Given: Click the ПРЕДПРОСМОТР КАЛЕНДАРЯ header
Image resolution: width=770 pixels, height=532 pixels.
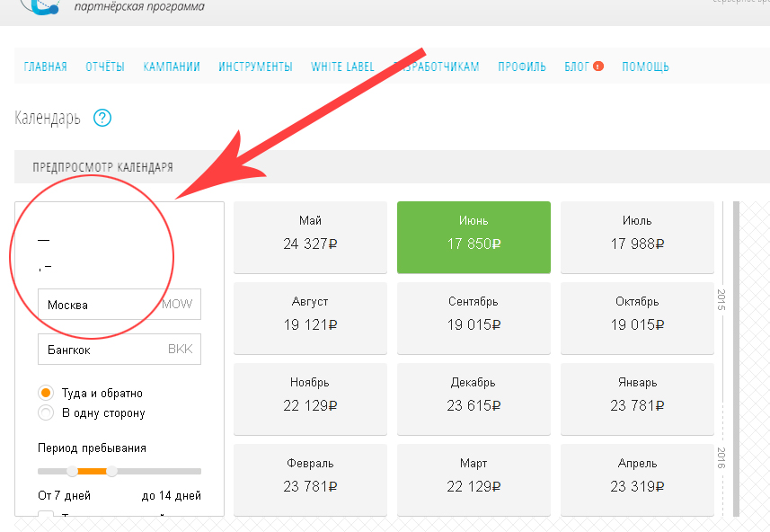Looking at the screenshot, I should 103,167.
